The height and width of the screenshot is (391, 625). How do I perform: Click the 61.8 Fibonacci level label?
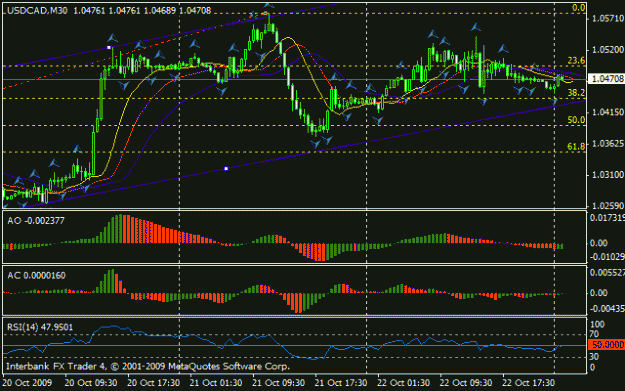pyautogui.click(x=576, y=146)
